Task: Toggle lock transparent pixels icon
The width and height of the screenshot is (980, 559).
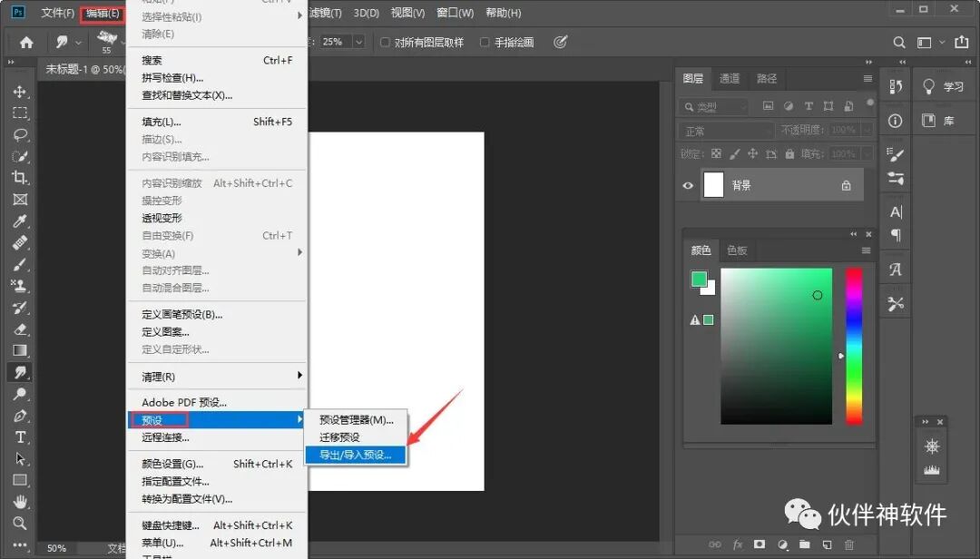Action: [716, 154]
